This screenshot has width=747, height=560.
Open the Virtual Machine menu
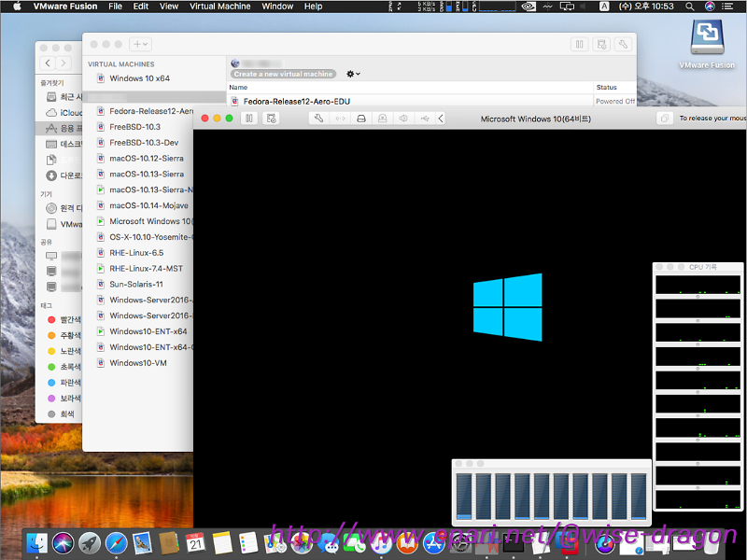(220, 7)
